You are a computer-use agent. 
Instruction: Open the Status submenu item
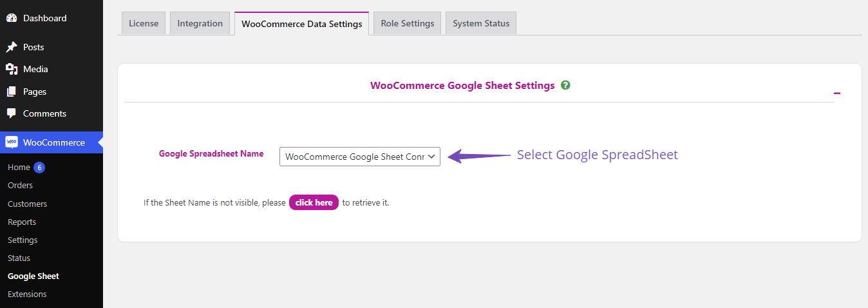[19, 258]
